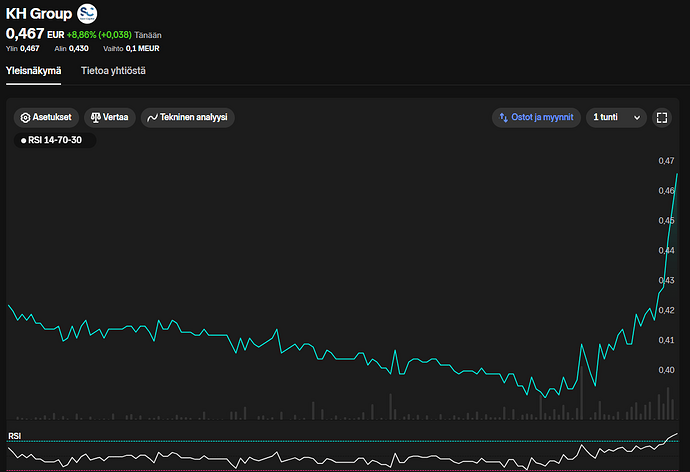Click the KH Group heading
The image size is (690, 472).
39,14
